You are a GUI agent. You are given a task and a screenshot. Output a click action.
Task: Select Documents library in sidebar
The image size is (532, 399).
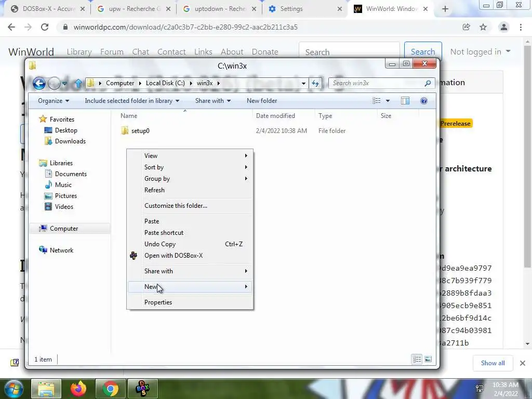point(71,174)
